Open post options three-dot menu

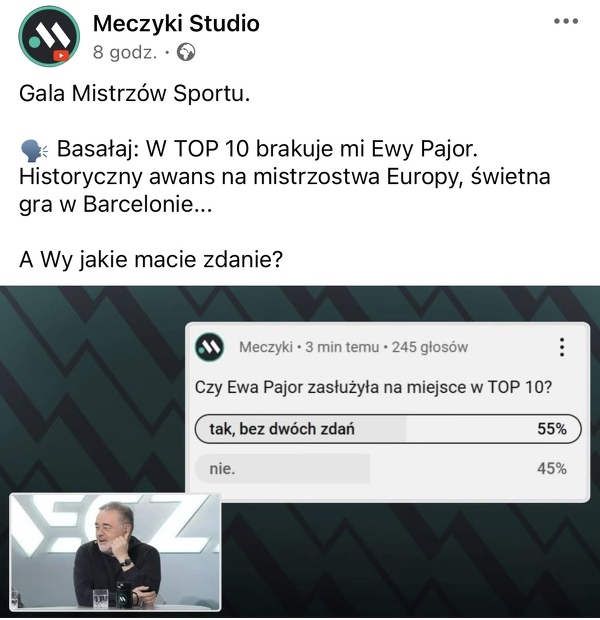click(x=566, y=21)
